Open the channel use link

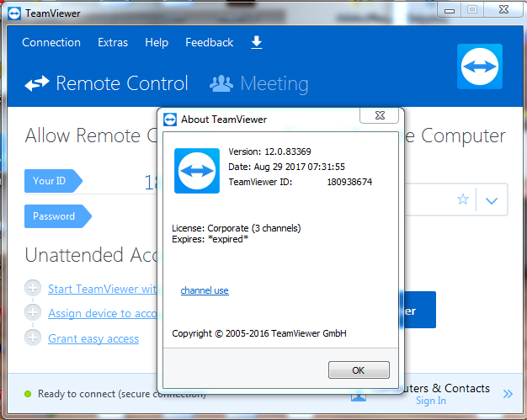point(205,290)
